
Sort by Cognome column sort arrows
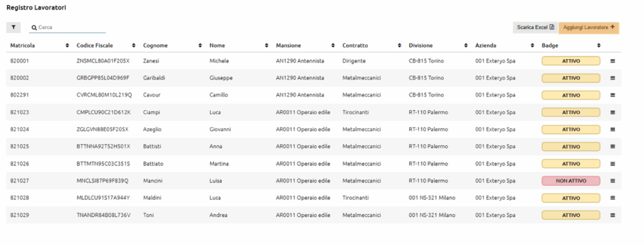[x=200, y=45]
